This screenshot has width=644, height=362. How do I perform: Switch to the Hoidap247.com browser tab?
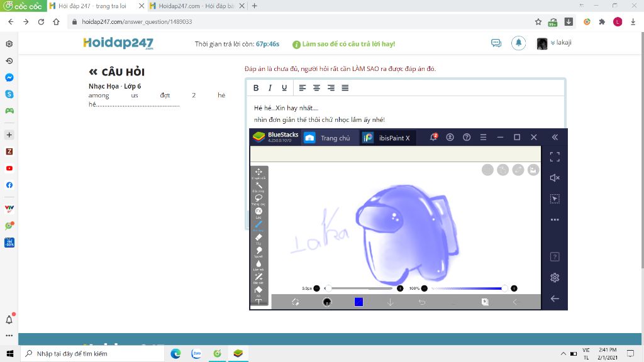coord(197,6)
